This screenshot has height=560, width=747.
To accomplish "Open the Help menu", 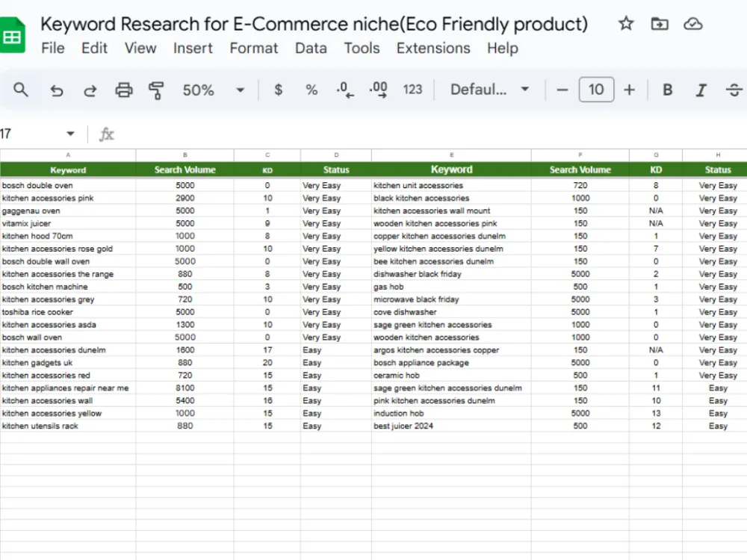I will click(x=503, y=48).
